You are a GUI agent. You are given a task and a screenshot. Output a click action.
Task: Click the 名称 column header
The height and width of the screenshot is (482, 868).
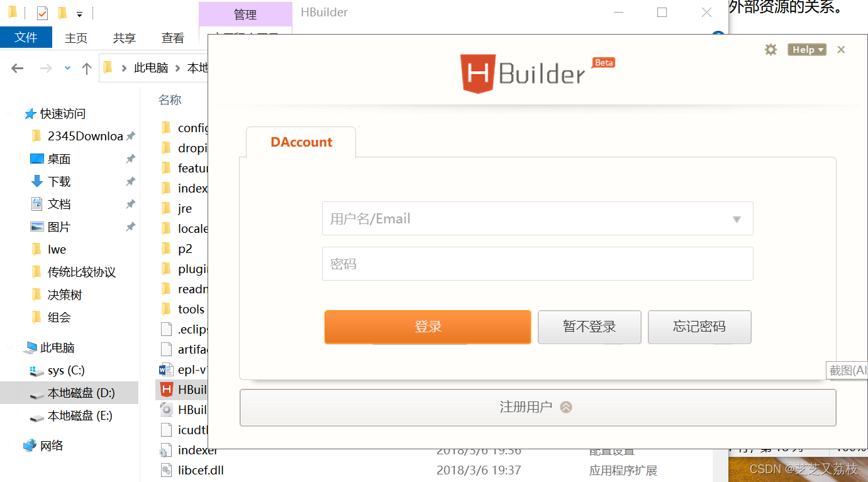pyautogui.click(x=170, y=100)
